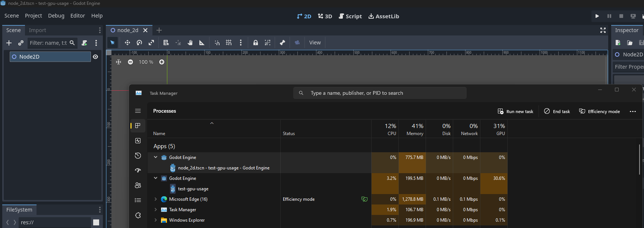Open Task Manager navigation hamburger menu
The image size is (644, 228).
(138, 111)
